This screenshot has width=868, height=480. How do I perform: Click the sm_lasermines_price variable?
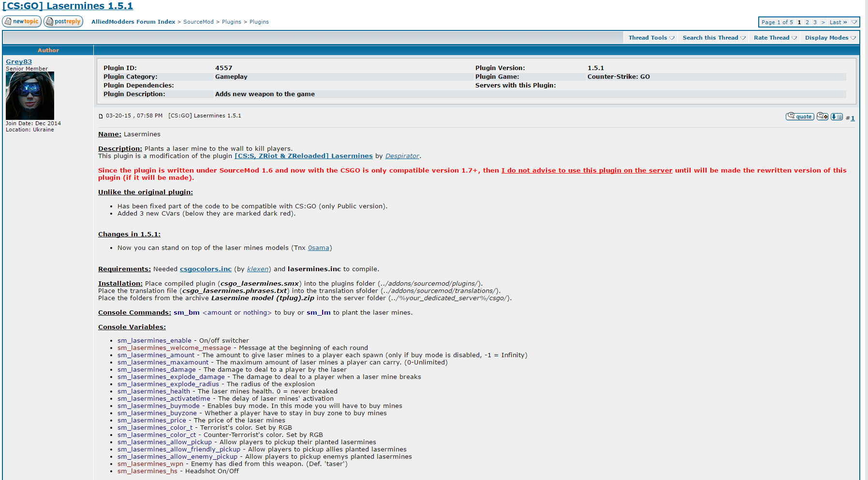pos(152,420)
